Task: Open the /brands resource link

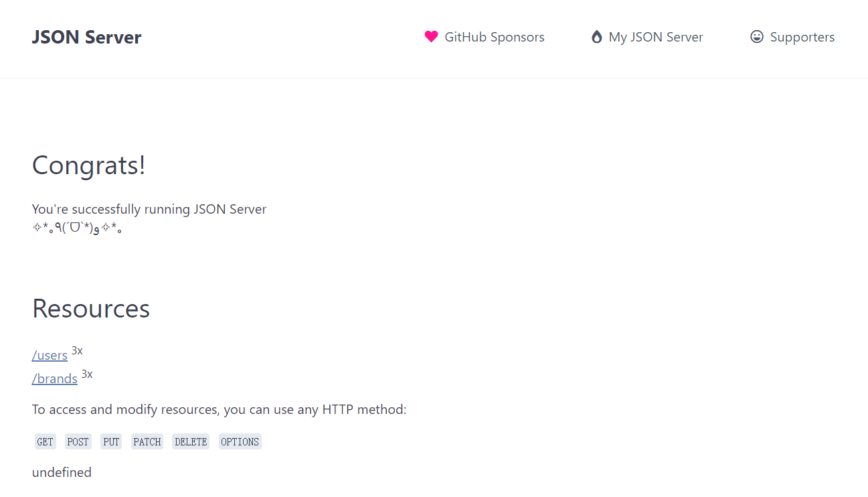Action: coord(55,378)
